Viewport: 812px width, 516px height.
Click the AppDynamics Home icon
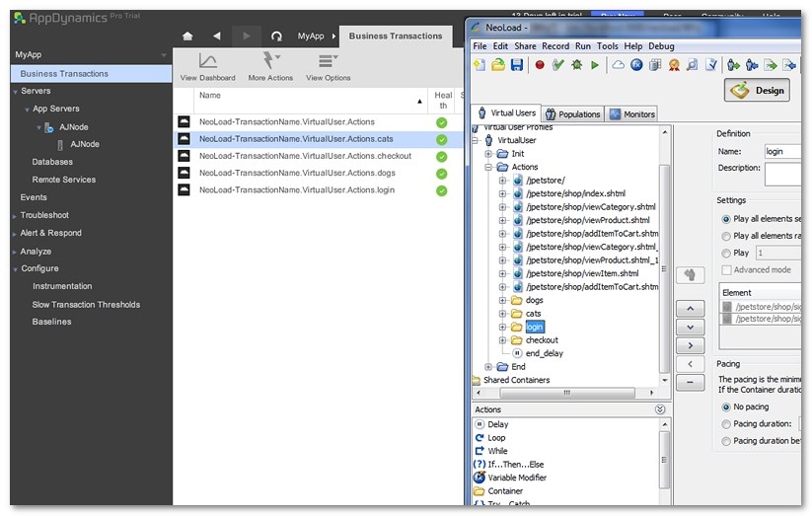coord(187,37)
